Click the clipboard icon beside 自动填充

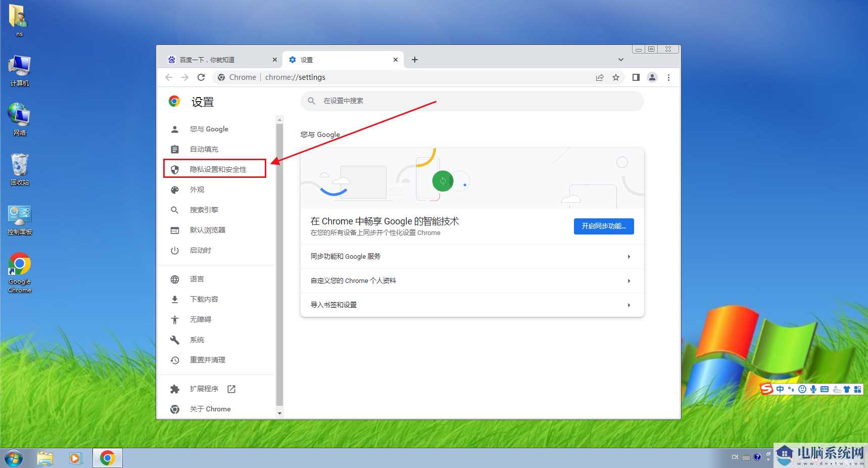175,149
